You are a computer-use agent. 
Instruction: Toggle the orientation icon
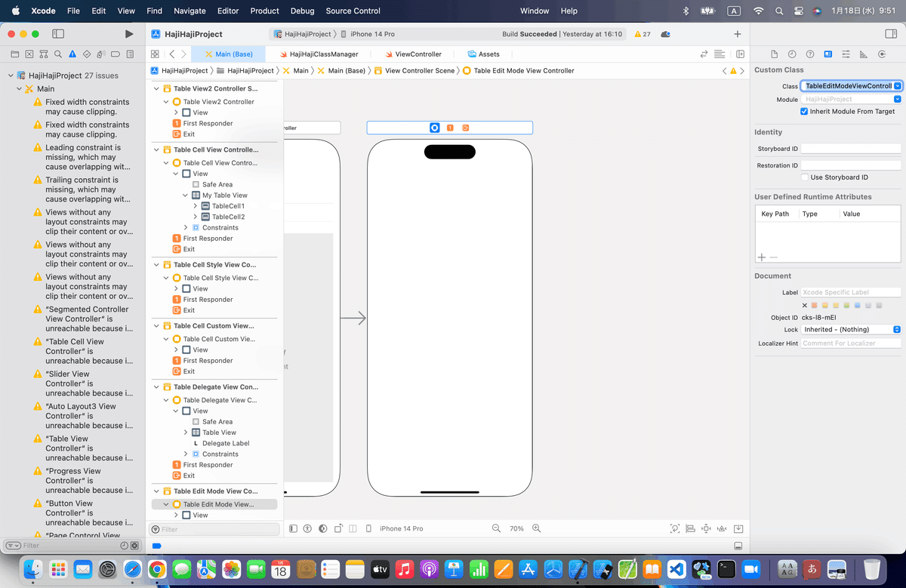[339, 529]
